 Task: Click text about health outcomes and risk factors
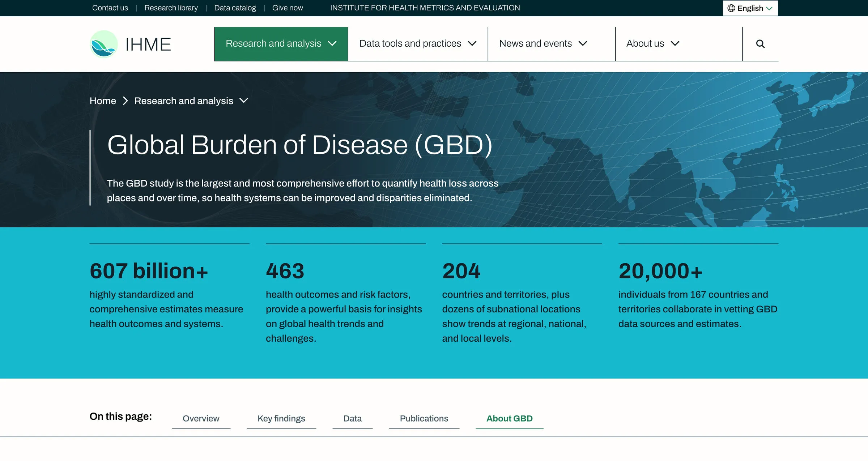(344, 316)
